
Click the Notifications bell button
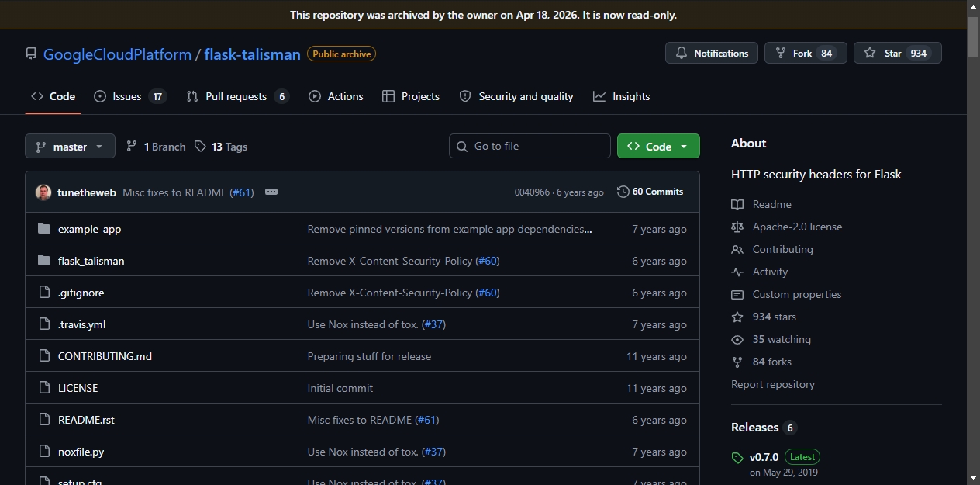point(712,54)
